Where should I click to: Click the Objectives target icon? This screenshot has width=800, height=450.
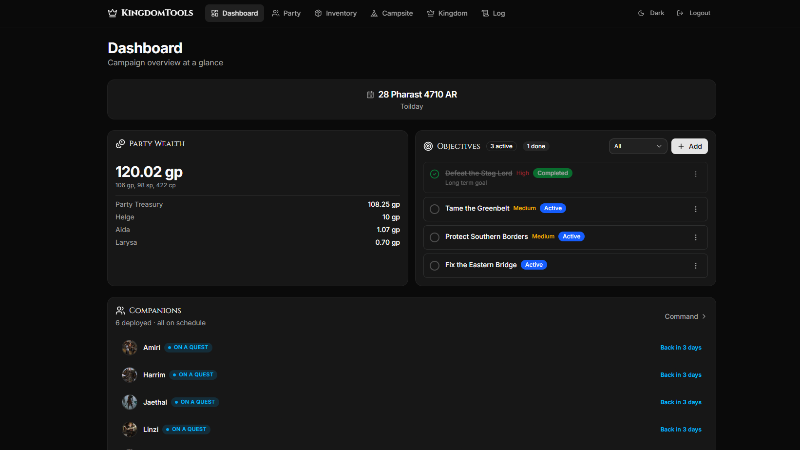tap(428, 146)
